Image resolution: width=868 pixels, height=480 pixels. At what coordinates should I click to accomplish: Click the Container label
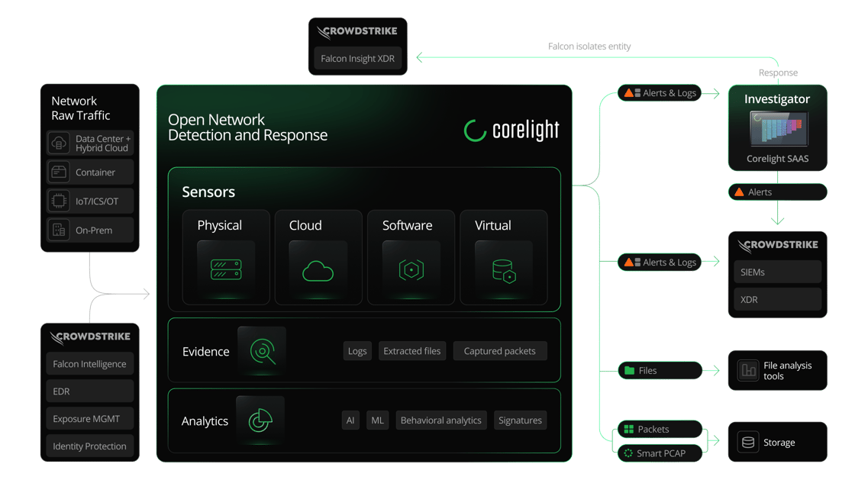click(95, 172)
